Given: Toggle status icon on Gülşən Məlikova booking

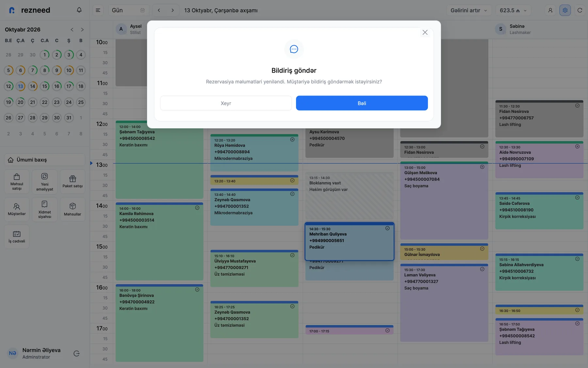Looking at the screenshot, I should point(482,167).
